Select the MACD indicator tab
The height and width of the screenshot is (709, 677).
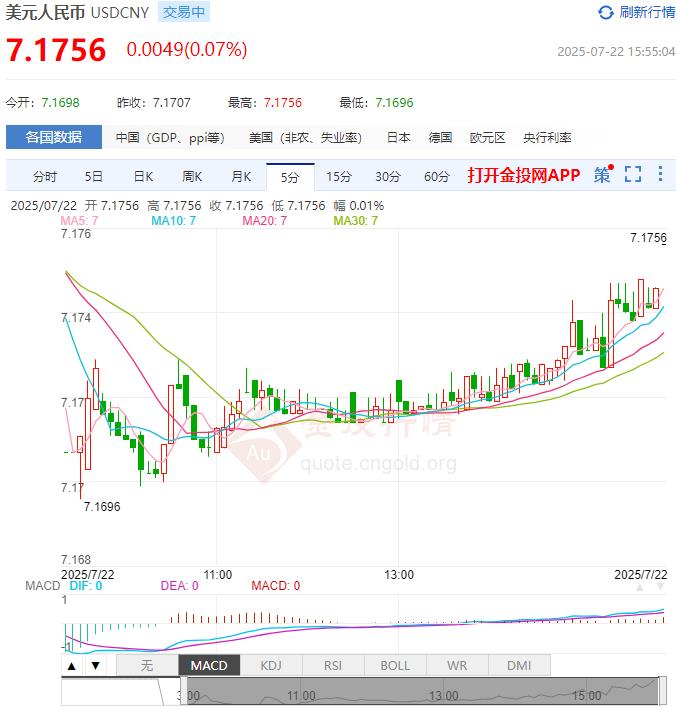click(209, 666)
